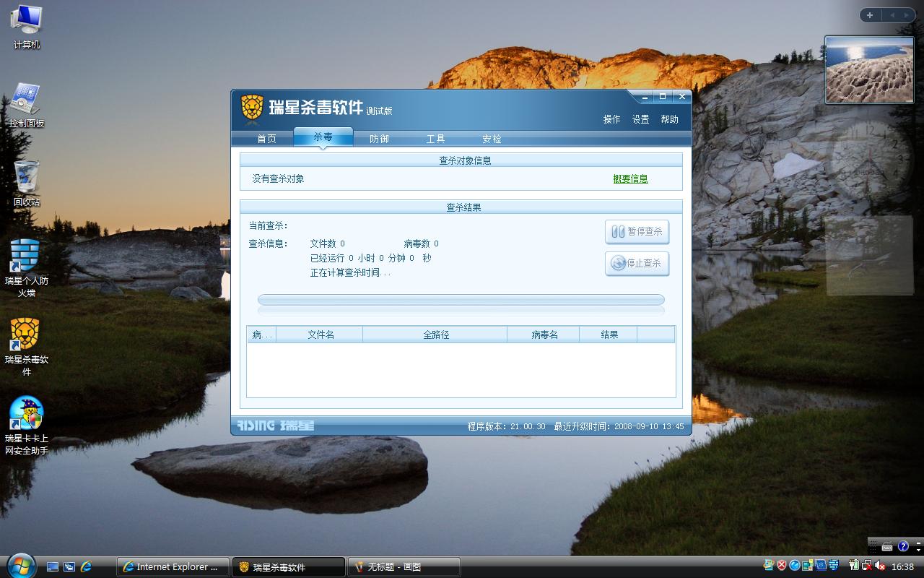Click the language bar keyboard icon
Image resolution: width=924 pixels, height=578 pixels.
click(x=887, y=547)
